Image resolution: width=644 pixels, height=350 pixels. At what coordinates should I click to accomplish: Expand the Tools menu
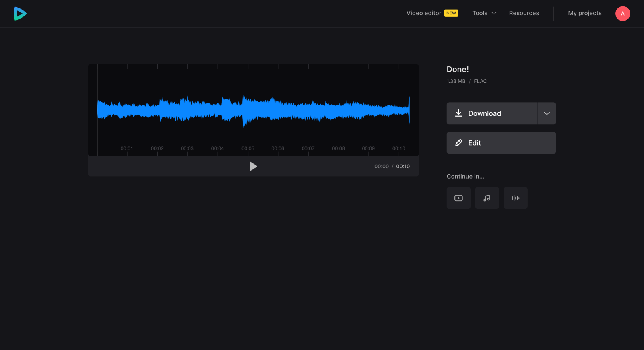click(484, 13)
